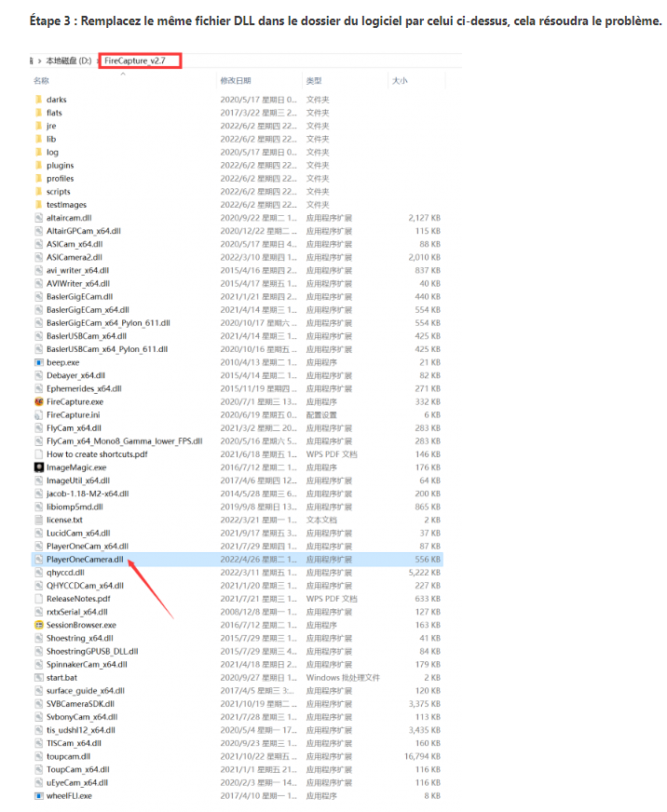The width and height of the screenshot is (667, 812).
Task: Click the start.bat file icon
Action: click(x=39, y=678)
